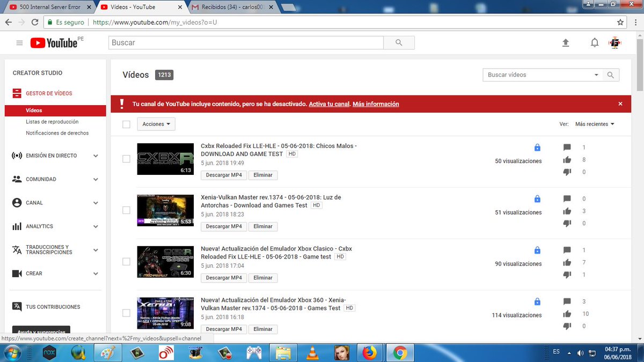Image resolution: width=644 pixels, height=362 pixels.
Task: Bookmark this page with the star icon
Action: (620, 23)
